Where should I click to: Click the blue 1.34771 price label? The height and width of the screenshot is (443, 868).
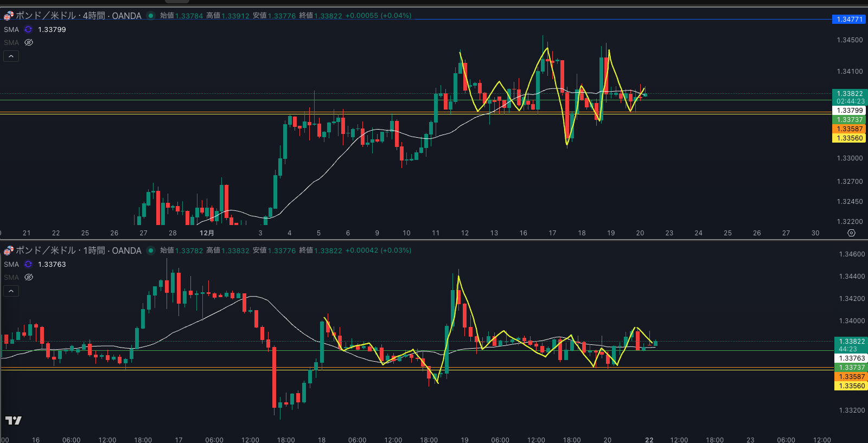tap(849, 20)
